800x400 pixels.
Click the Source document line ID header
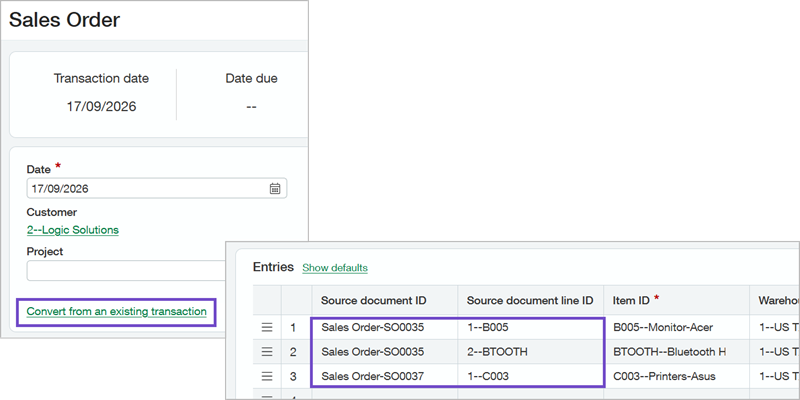point(531,301)
